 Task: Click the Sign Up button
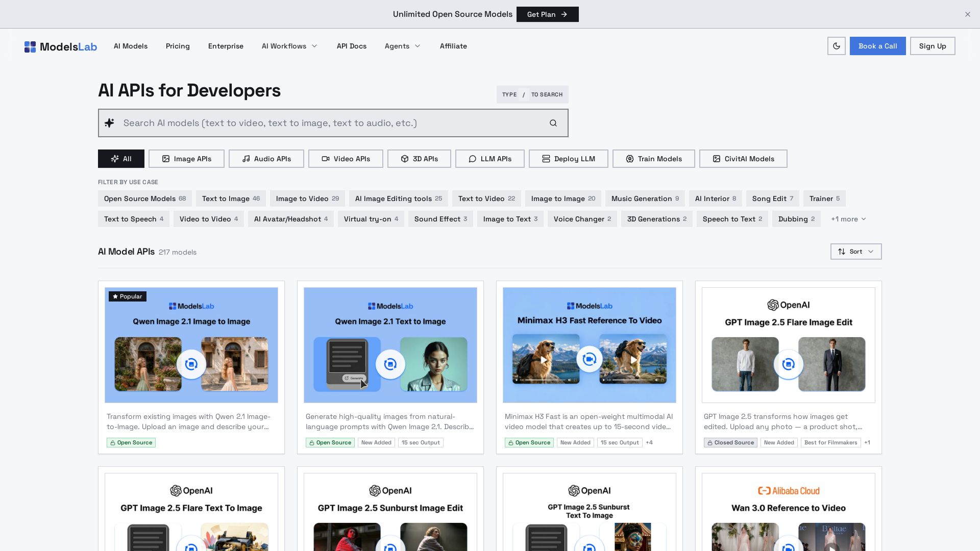933,46
